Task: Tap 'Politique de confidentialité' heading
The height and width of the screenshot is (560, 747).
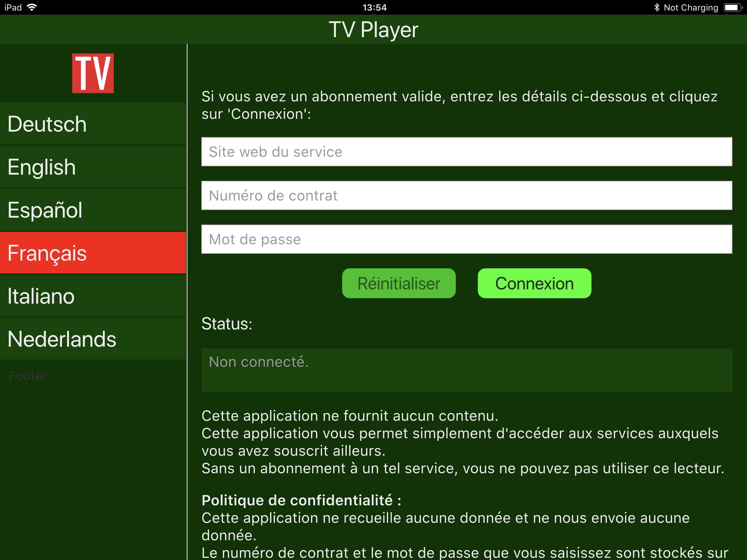Action: [301, 500]
